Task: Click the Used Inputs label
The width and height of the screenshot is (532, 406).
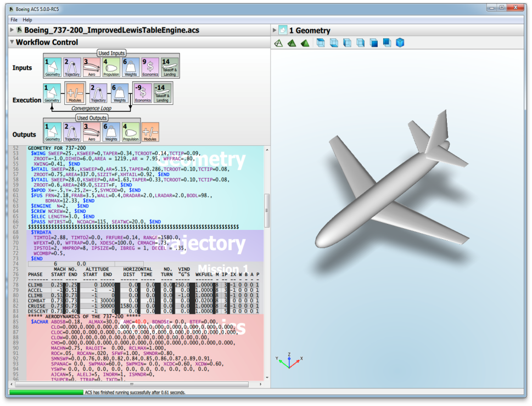Action: coord(111,53)
